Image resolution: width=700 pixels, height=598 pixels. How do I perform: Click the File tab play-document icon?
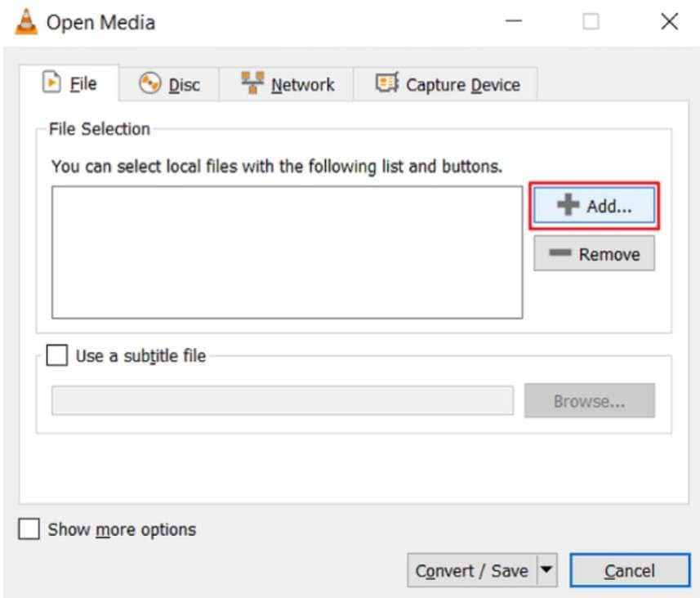tap(51, 82)
